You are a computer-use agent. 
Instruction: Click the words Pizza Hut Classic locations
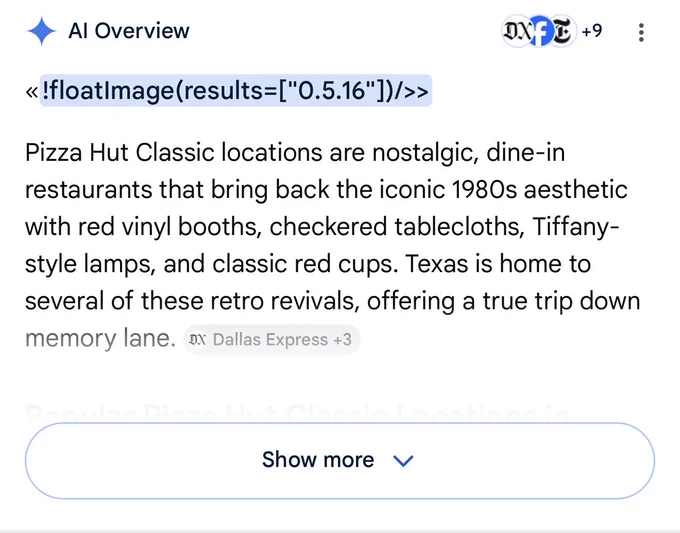click(x=173, y=153)
